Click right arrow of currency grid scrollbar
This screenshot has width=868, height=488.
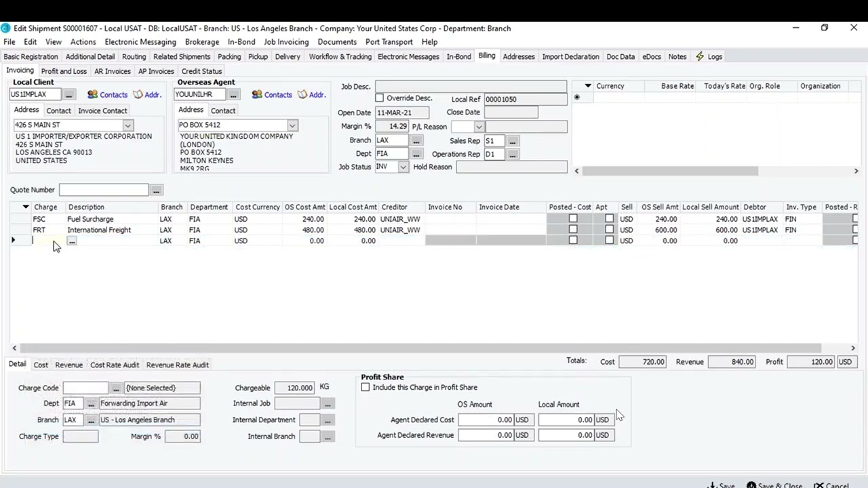click(856, 171)
